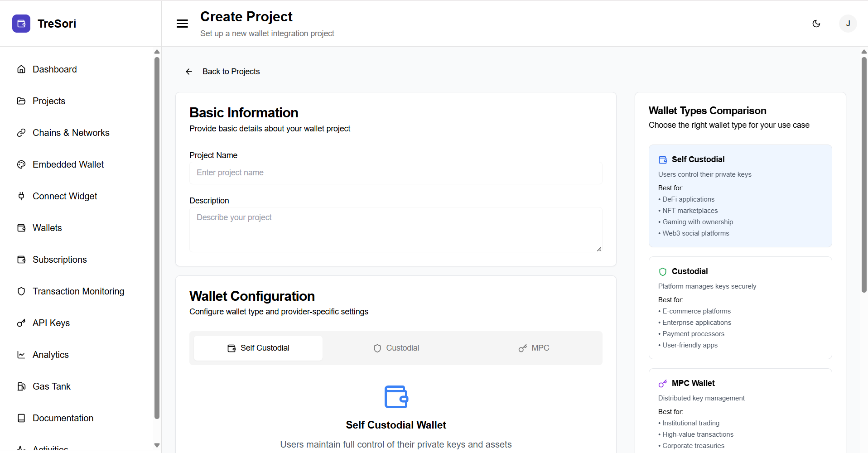Select the Self Custodial wallet tab

[x=258, y=348]
